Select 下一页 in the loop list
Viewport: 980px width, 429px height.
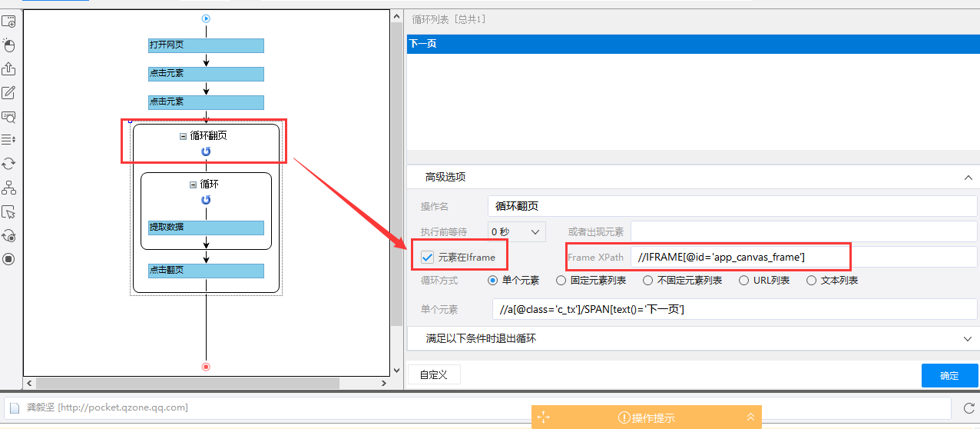(694, 44)
